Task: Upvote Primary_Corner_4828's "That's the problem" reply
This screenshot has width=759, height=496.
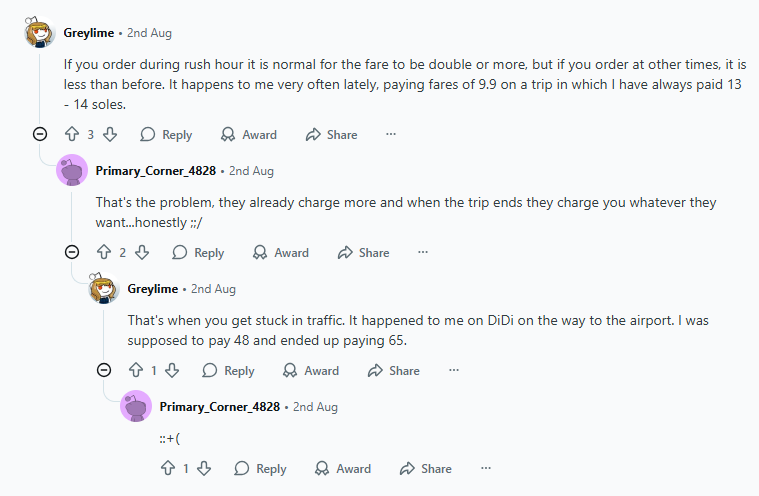Action: [x=104, y=252]
